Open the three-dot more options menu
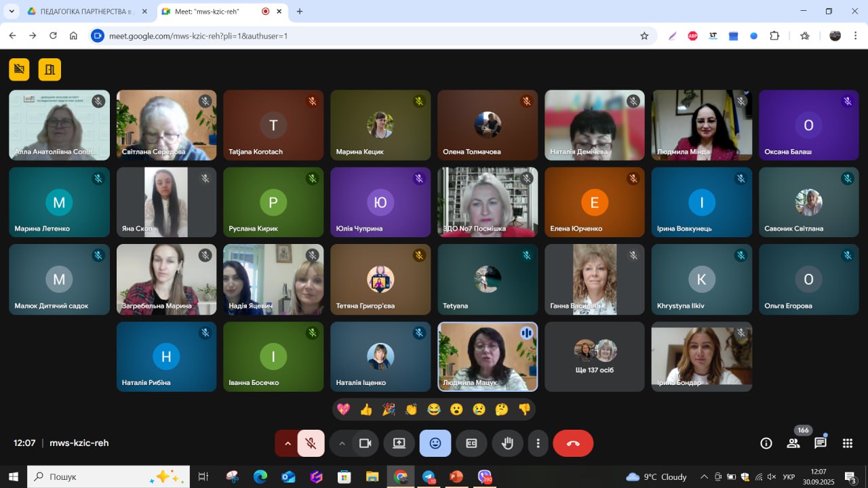868x488 pixels. [x=538, y=443]
